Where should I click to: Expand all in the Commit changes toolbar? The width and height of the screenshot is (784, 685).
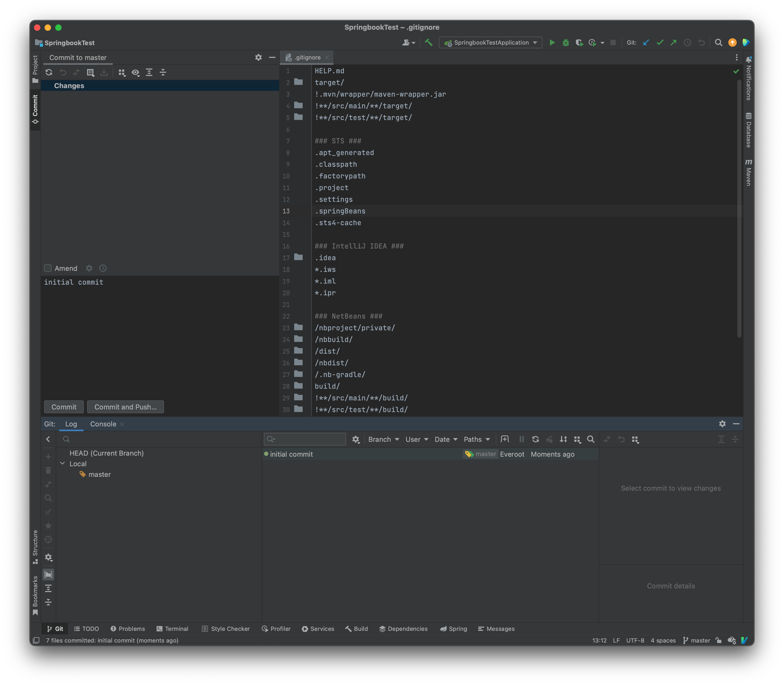149,72
